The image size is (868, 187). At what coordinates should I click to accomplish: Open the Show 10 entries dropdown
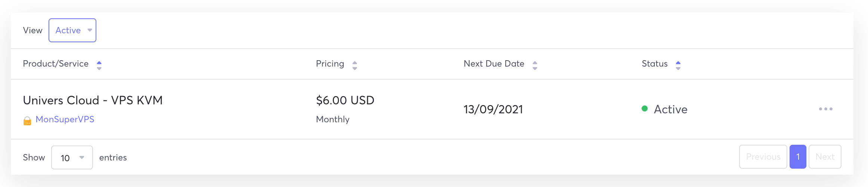coord(72,157)
